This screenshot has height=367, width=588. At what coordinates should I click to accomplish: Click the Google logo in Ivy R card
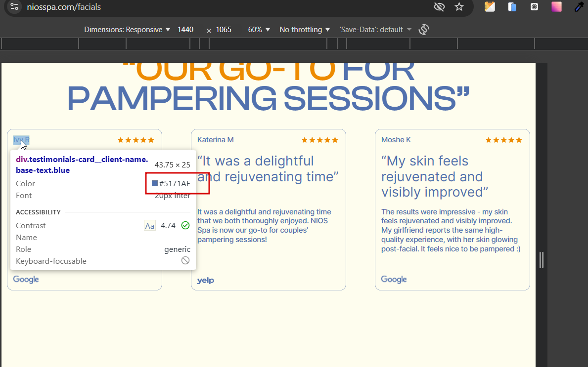26,280
